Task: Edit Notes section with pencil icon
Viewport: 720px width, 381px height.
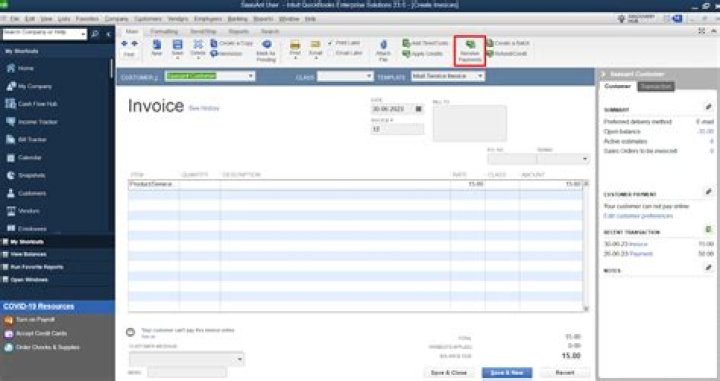Action: point(709,267)
